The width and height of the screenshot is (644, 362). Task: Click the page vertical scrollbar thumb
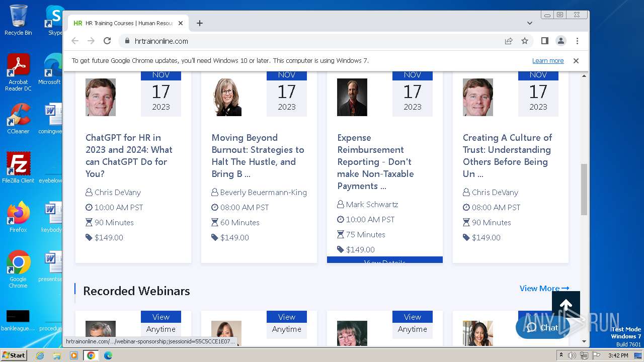(x=584, y=189)
